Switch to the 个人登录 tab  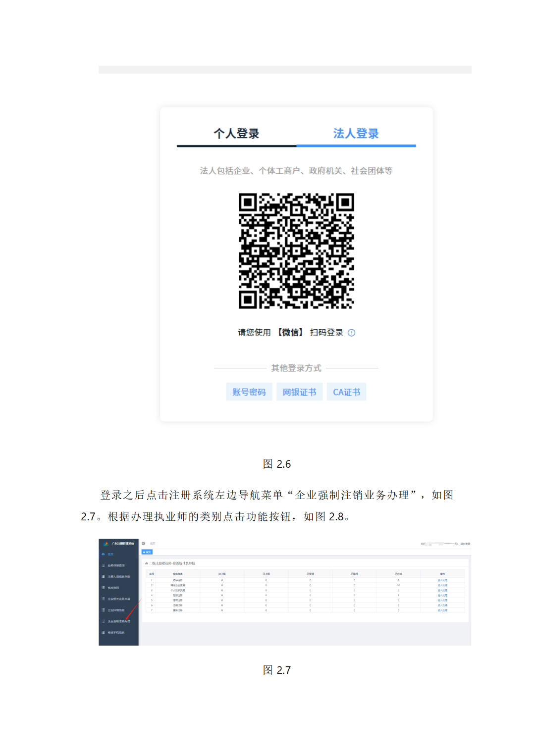pyautogui.click(x=236, y=133)
